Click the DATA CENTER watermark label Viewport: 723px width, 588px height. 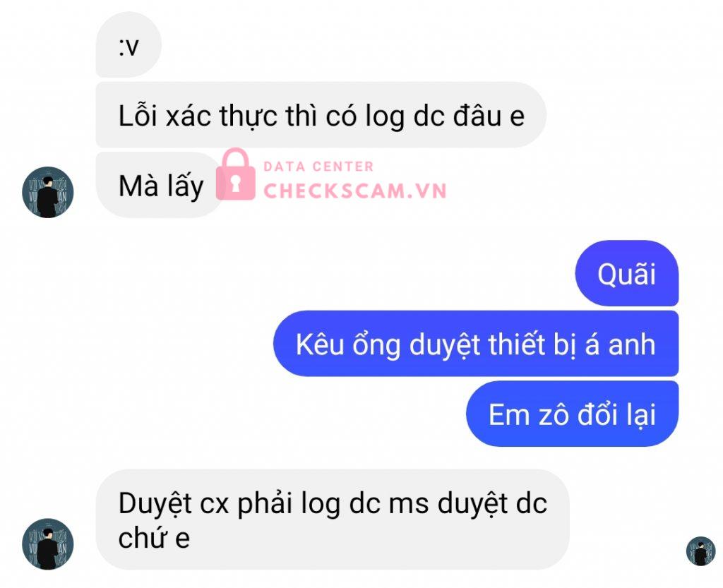[318, 167]
